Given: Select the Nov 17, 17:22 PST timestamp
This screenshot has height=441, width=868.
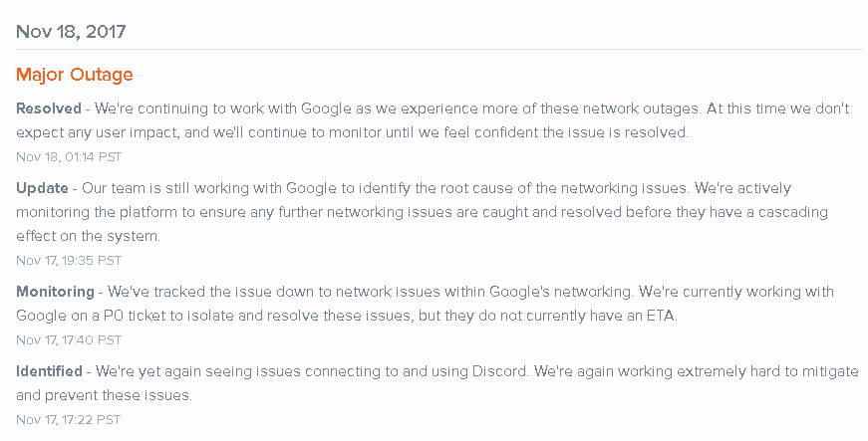Looking at the screenshot, I should (69, 419).
